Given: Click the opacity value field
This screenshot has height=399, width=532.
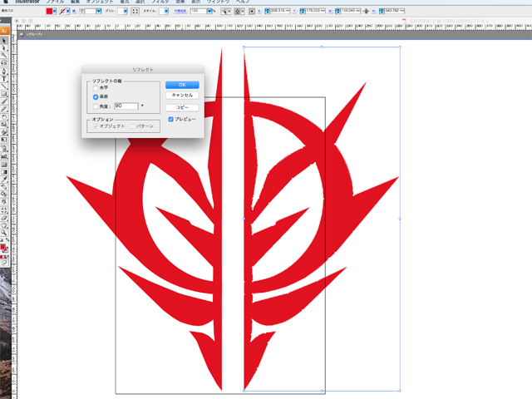Looking at the screenshot, I should click(x=199, y=11).
